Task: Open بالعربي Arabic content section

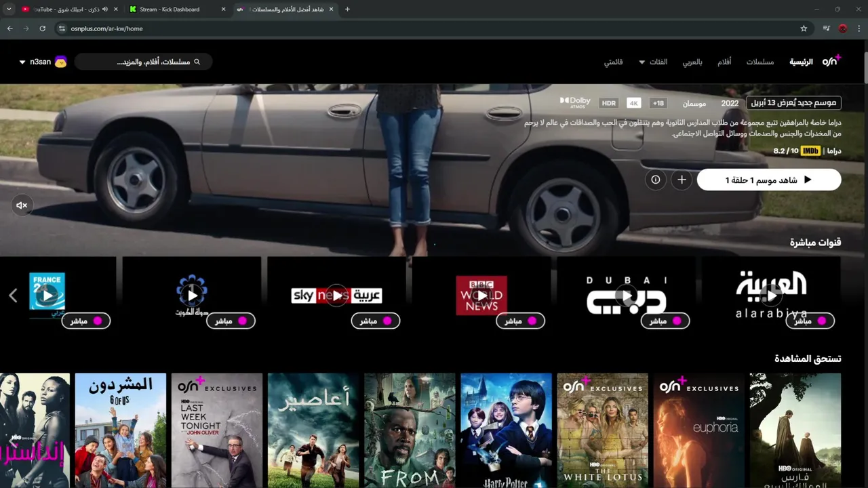Action: coord(692,62)
